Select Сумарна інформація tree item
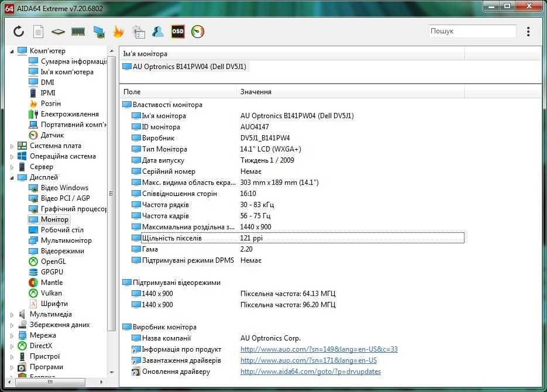The width and height of the screenshot is (547, 392). click(74, 61)
